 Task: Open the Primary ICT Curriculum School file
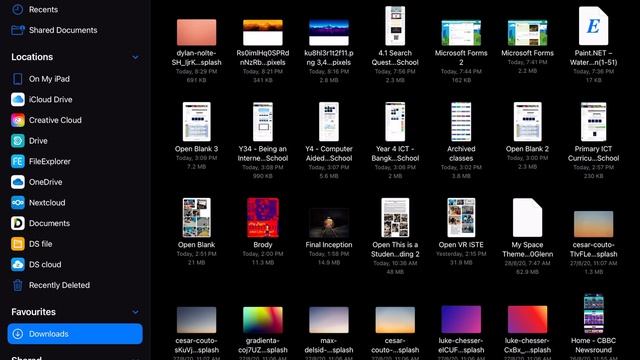point(593,122)
